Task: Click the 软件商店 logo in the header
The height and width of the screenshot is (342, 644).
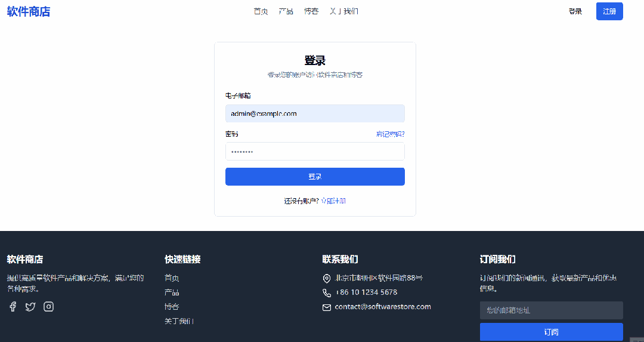Action: pyautogui.click(x=29, y=11)
